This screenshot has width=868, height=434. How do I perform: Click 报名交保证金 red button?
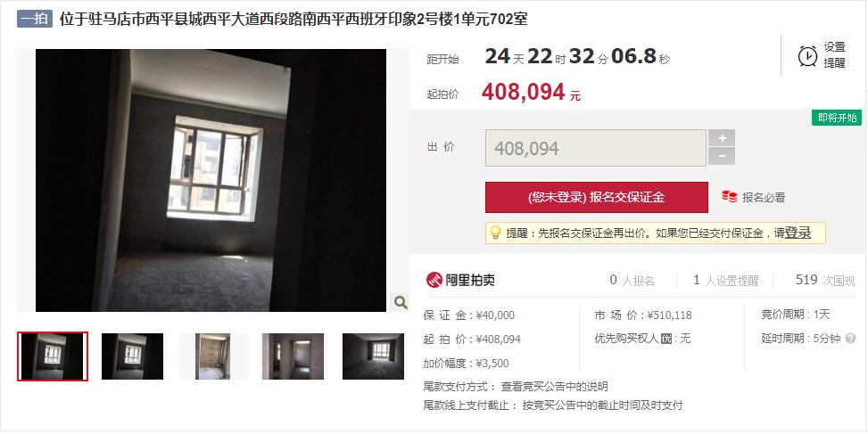(597, 197)
